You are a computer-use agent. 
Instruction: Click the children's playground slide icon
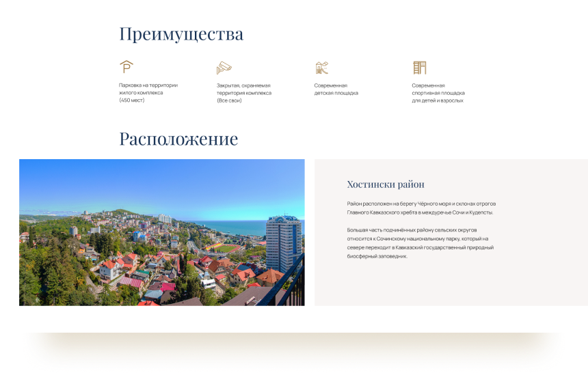322,67
